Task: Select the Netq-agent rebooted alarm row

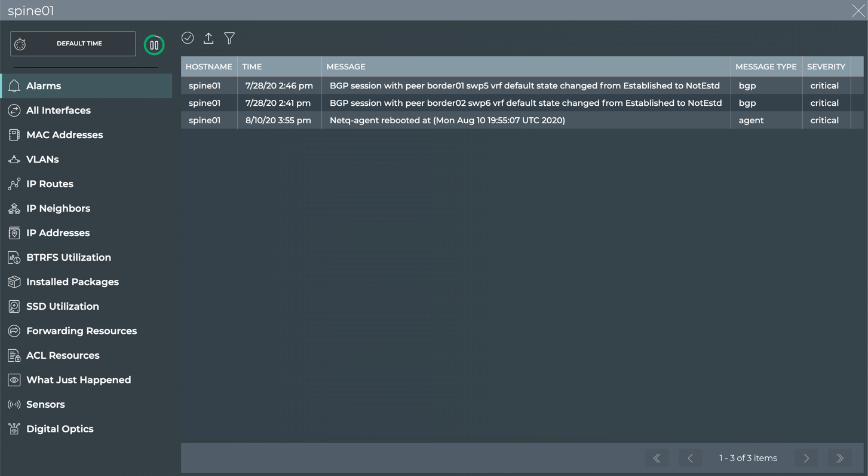Action: (447, 120)
